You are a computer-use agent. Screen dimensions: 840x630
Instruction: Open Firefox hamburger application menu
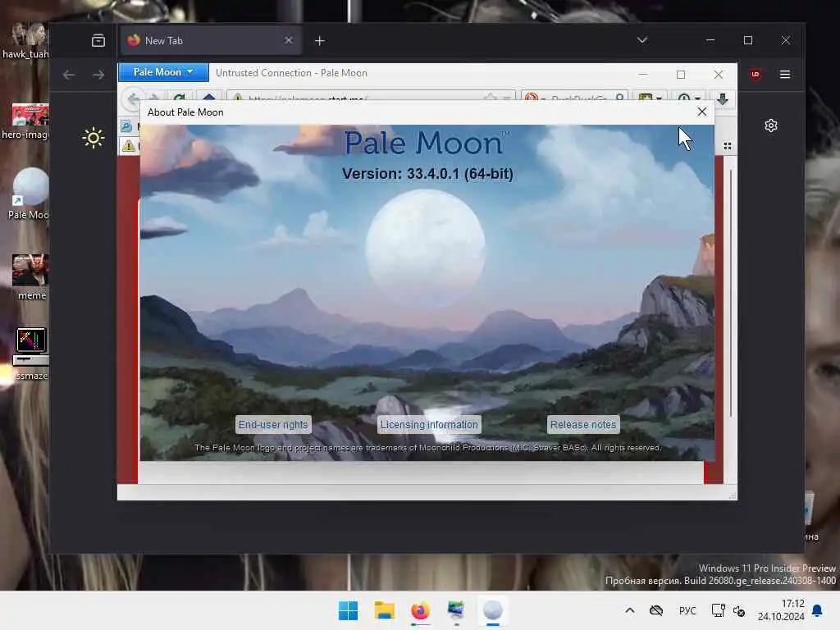click(x=785, y=75)
